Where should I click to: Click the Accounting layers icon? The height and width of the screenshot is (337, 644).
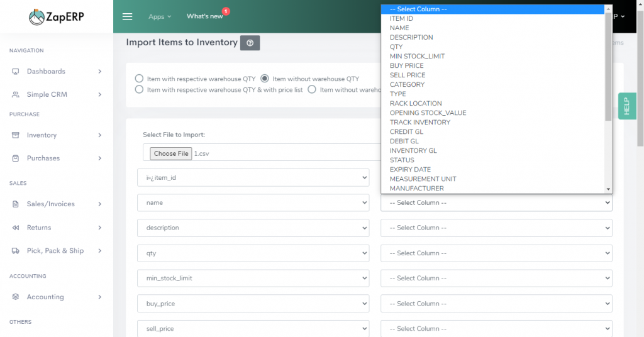coord(15,297)
